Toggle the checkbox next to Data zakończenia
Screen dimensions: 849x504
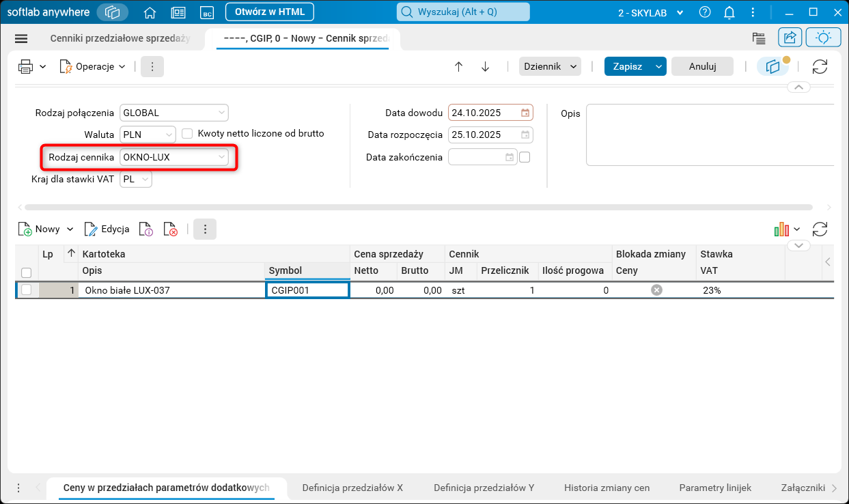click(525, 157)
